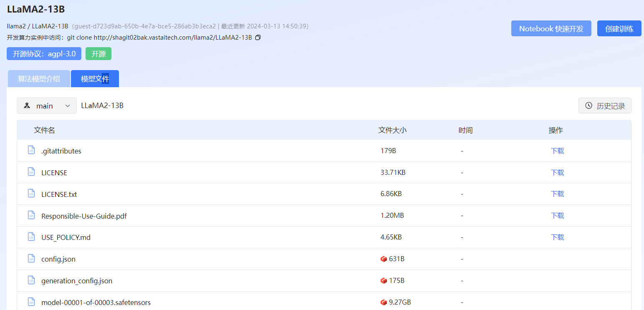Image resolution: width=644 pixels, height=310 pixels.
Task: Click the .gitattributes file icon
Action: tap(31, 150)
